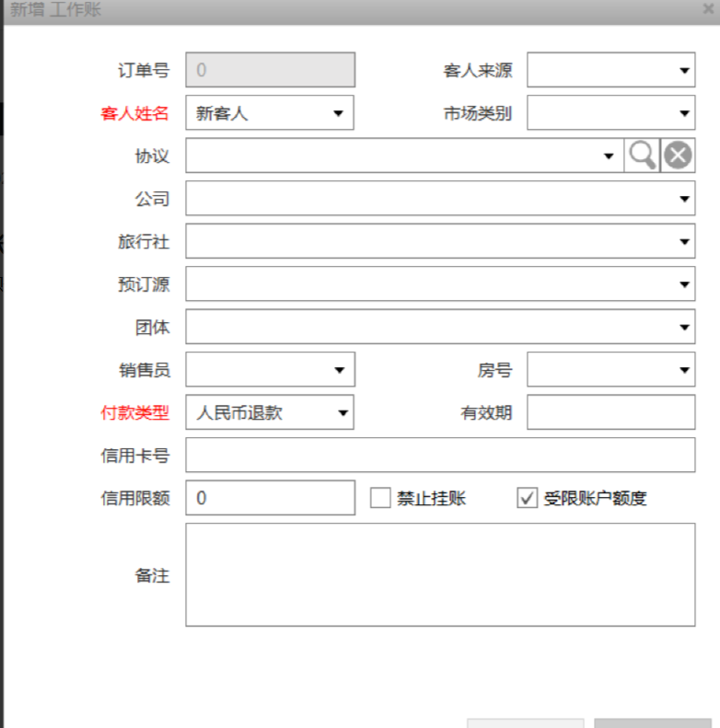The height and width of the screenshot is (728, 720).
Task: Expand the 房号 dropdown
Action: pos(684,370)
